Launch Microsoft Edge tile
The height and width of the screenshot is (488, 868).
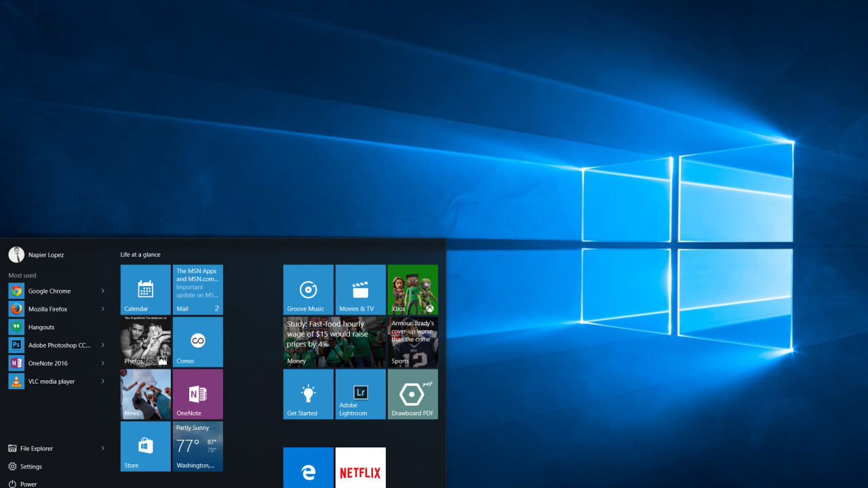click(308, 468)
